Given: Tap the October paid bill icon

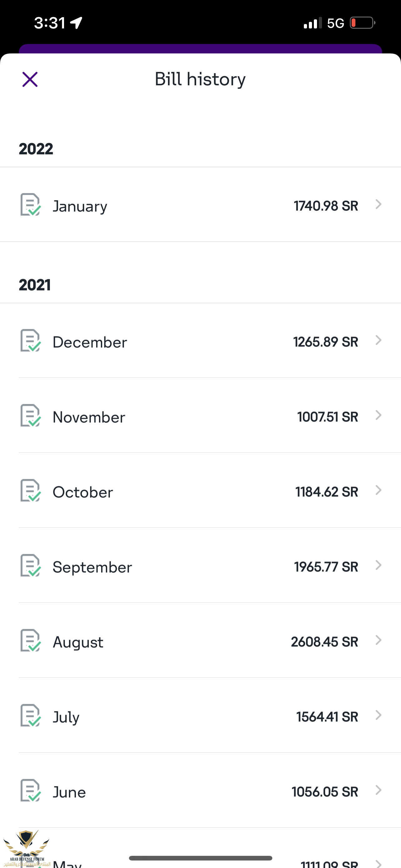Looking at the screenshot, I should (x=30, y=491).
